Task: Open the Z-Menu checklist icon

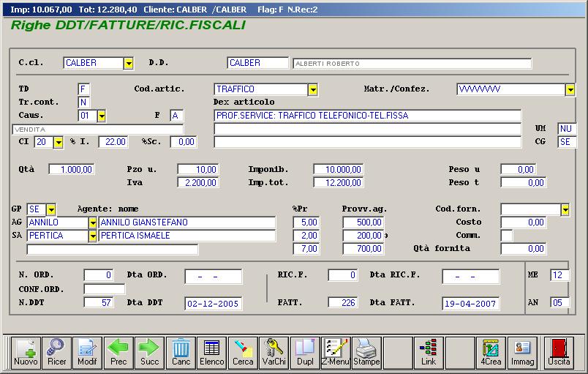Action: coord(336,353)
